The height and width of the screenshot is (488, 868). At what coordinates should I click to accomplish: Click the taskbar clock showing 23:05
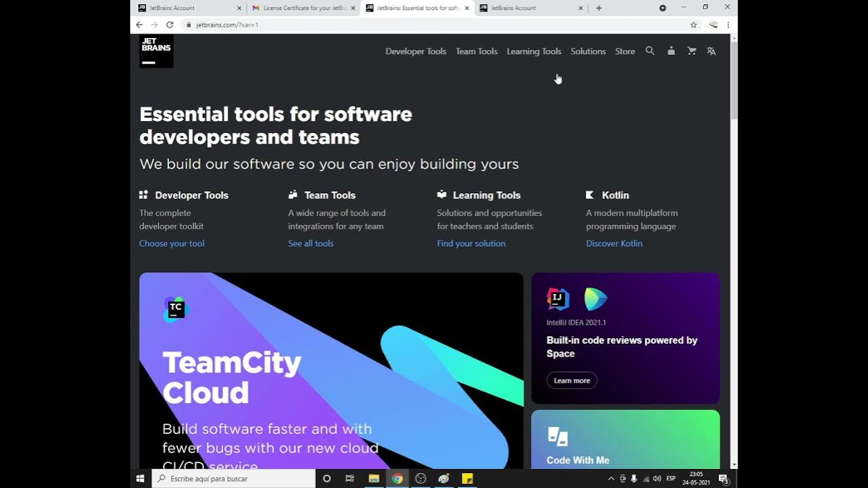click(x=696, y=479)
